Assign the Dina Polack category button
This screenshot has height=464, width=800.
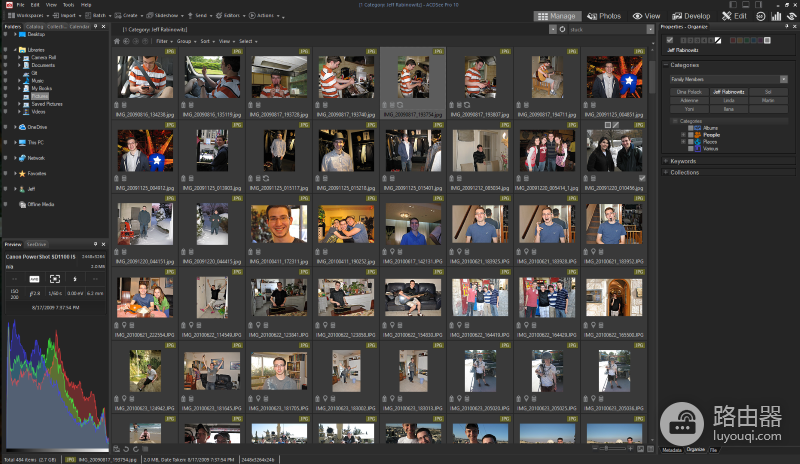689,92
